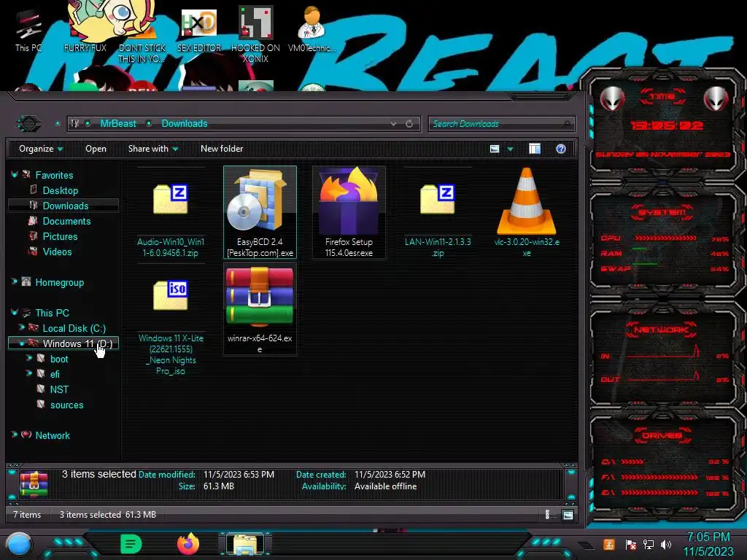747x560 pixels.
Task: Open the Organize dropdown menu
Action: point(41,149)
